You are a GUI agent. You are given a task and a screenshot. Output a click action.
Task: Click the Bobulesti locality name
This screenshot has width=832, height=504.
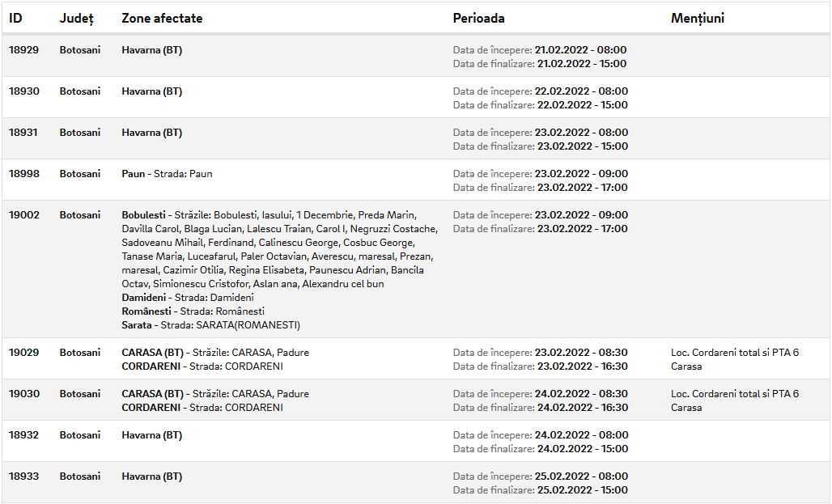(x=143, y=215)
